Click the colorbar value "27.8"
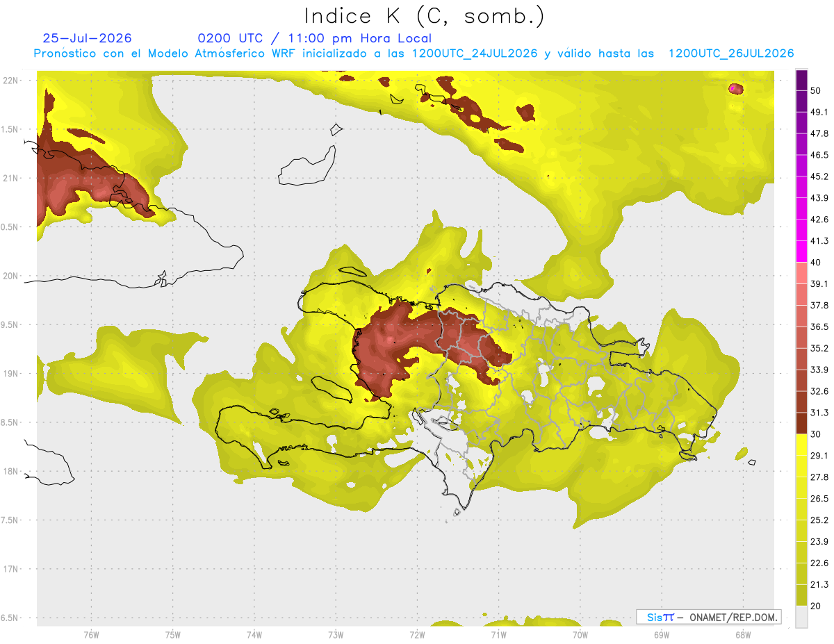 pos(819,477)
